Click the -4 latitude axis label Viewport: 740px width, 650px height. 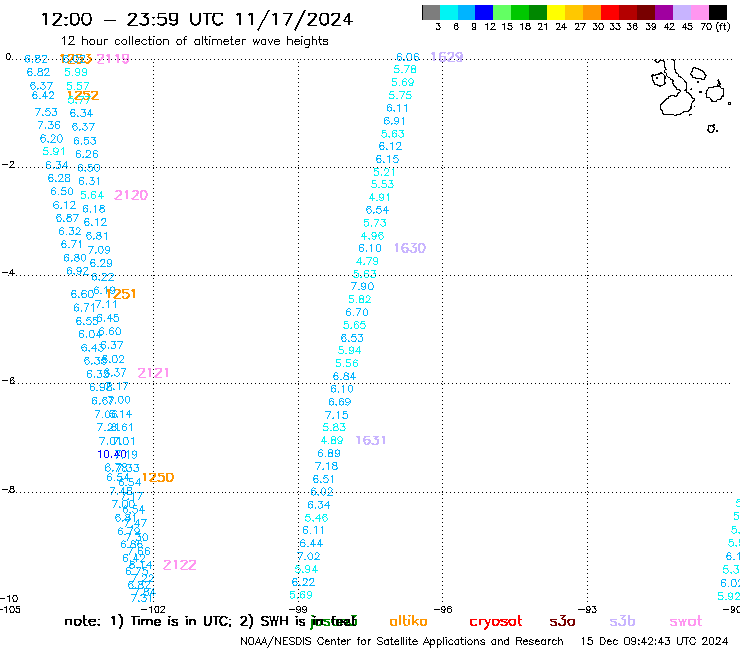click(8, 273)
